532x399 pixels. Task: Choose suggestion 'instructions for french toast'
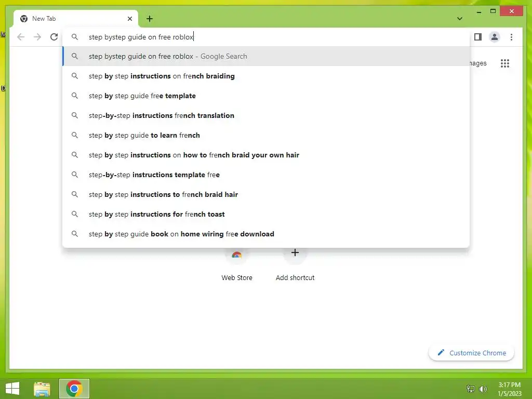(x=267, y=214)
